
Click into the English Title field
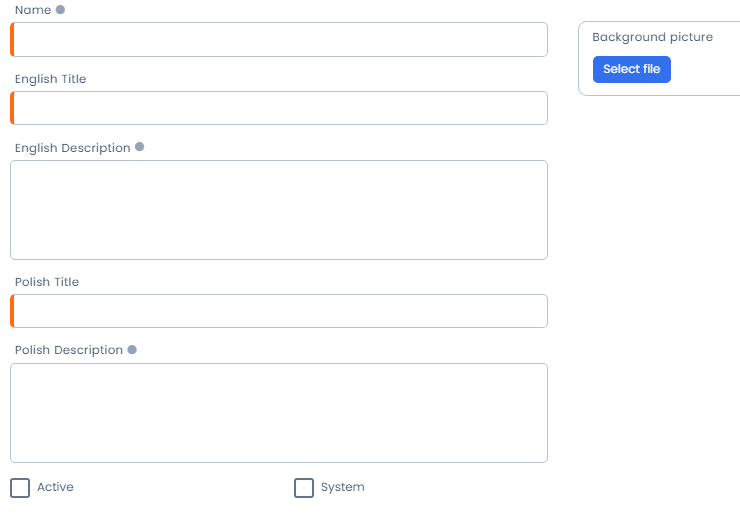click(x=280, y=108)
